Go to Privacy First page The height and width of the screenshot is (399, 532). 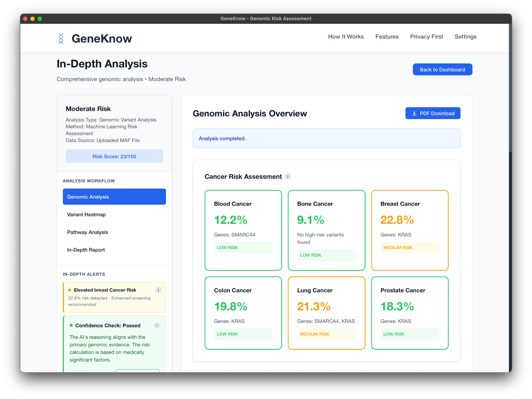(426, 37)
